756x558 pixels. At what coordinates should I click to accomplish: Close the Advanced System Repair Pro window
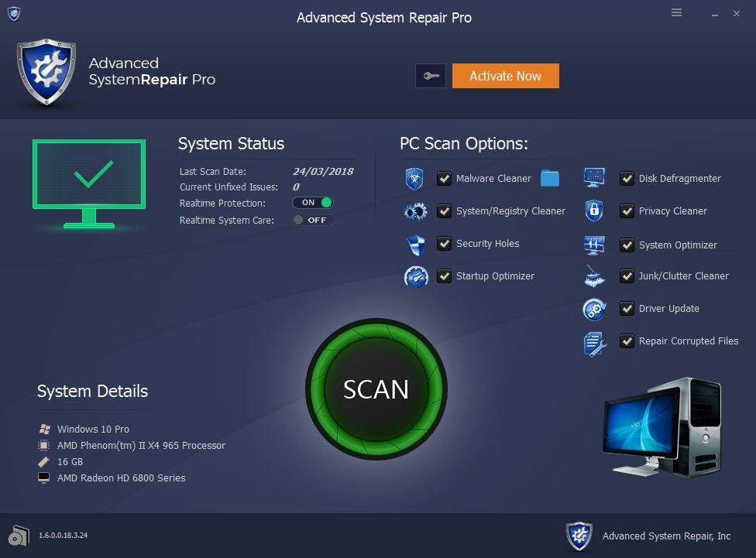736,13
